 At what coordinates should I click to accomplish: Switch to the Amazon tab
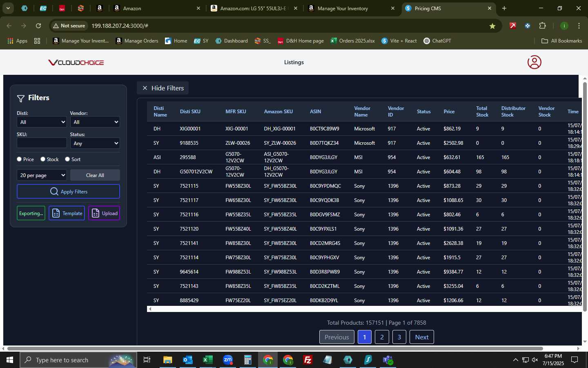tap(157, 8)
